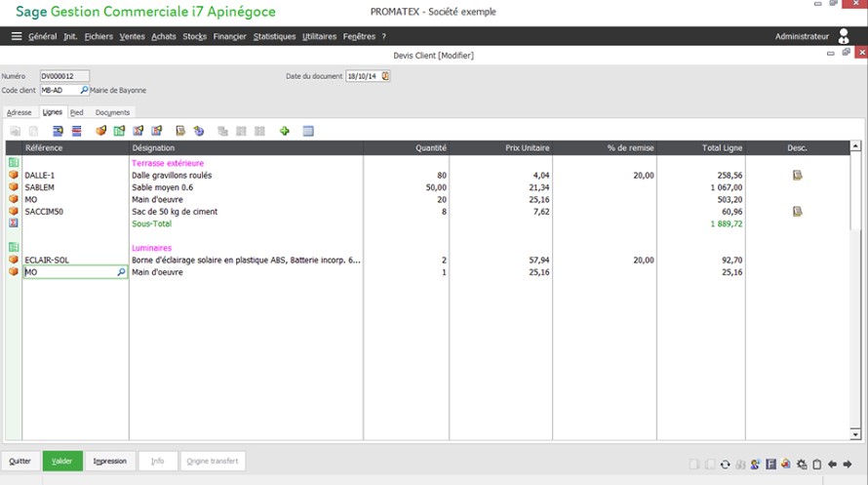The width and height of the screenshot is (868, 485).
Task: Open the Ventes menu
Action: pyautogui.click(x=132, y=36)
